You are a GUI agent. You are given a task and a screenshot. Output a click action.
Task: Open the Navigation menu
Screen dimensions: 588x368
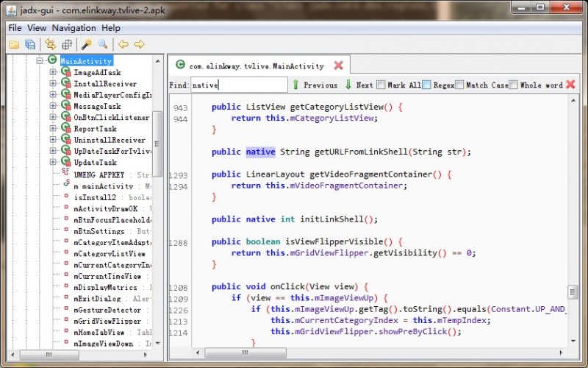[74, 28]
